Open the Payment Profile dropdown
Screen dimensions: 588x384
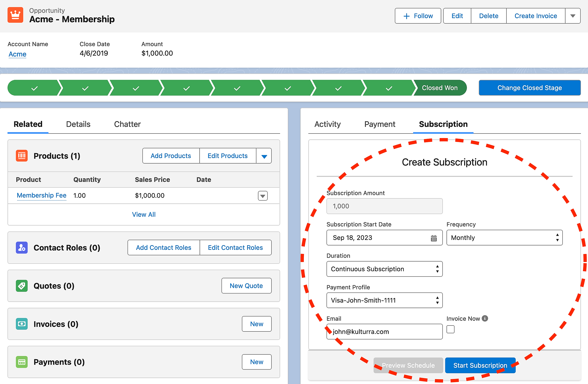(x=384, y=300)
